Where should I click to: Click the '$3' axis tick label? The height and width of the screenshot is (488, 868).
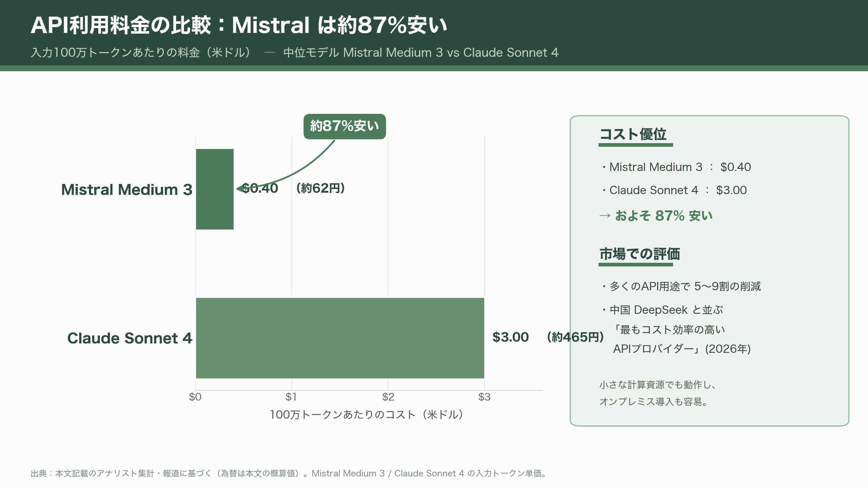(x=485, y=397)
